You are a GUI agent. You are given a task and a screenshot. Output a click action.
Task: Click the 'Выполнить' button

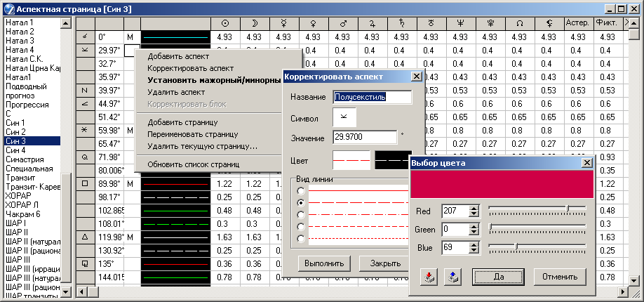[x=323, y=263]
